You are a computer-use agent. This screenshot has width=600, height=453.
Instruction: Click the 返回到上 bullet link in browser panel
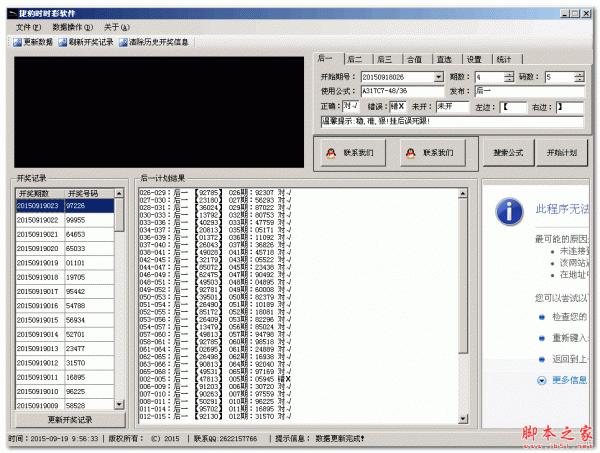[569, 359]
